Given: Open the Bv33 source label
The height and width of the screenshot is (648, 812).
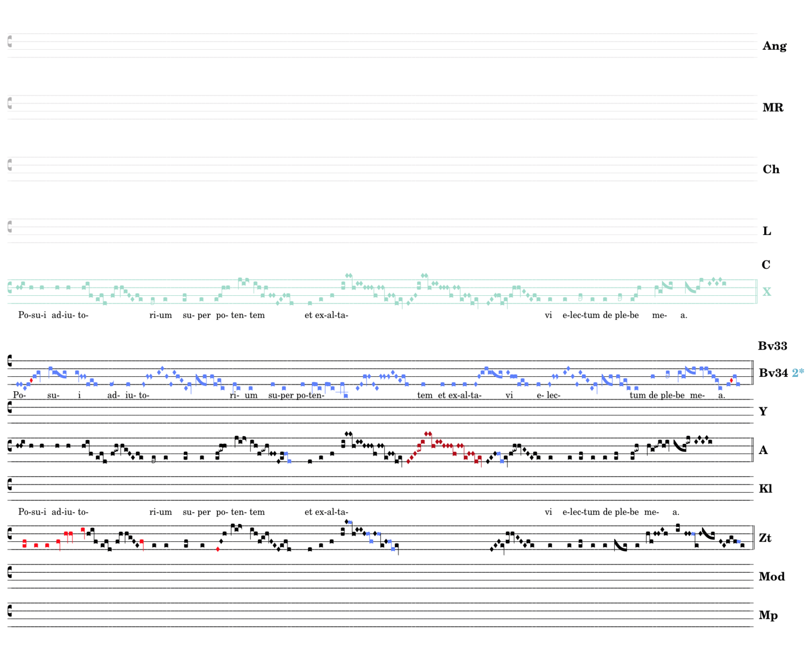Looking at the screenshot, I should pyautogui.click(x=772, y=346).
